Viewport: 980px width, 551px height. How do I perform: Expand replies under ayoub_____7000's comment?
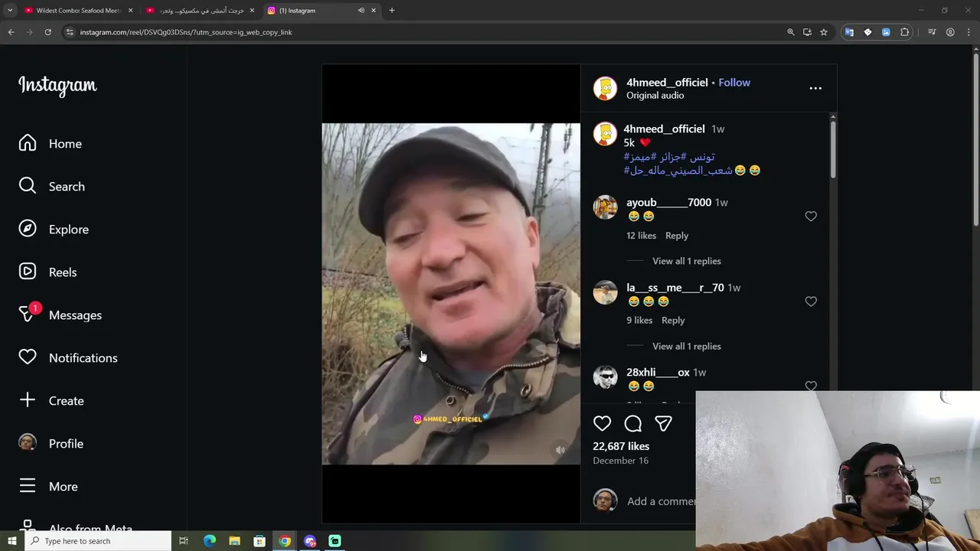[x=686, y=261]
